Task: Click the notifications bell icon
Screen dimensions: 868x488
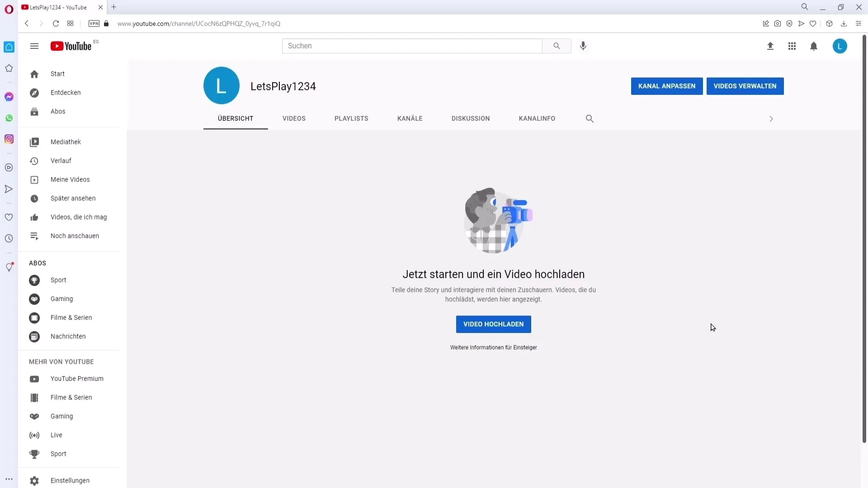Action: pos(814,46)
